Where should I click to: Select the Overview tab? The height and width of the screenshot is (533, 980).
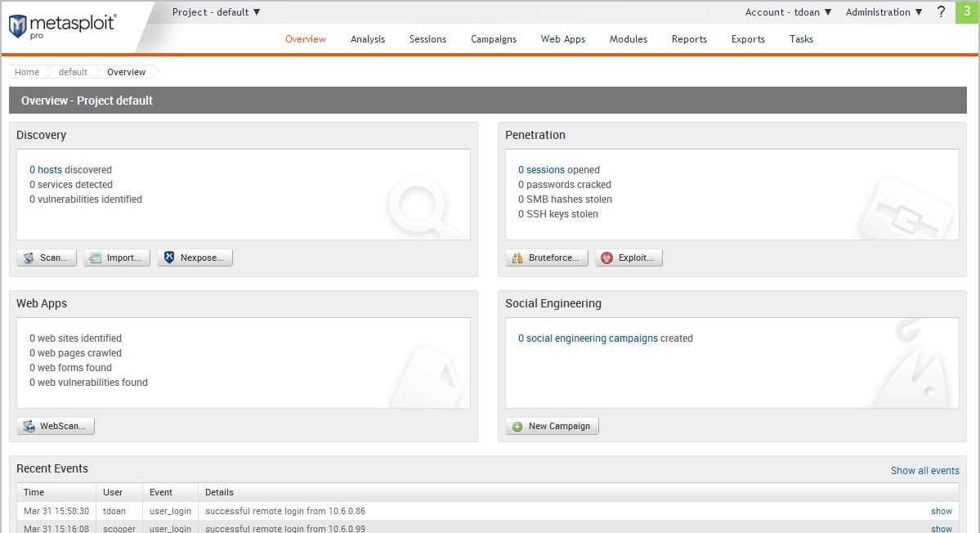click(x=306, y=38)
